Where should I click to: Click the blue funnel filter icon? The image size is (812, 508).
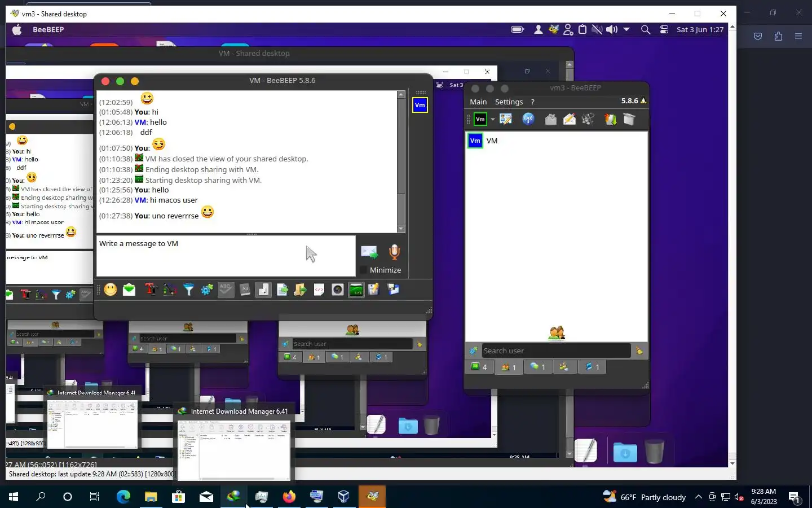[x=188, y=290]
